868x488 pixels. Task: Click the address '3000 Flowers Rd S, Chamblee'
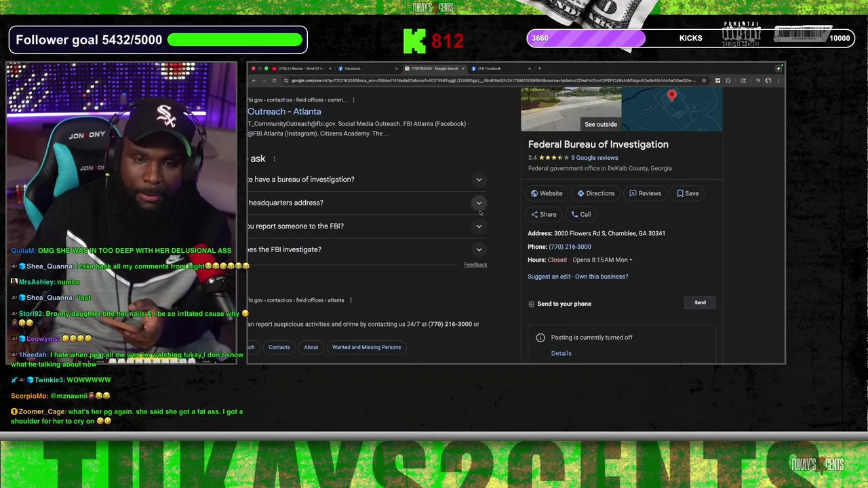click(x=610, y=233)
